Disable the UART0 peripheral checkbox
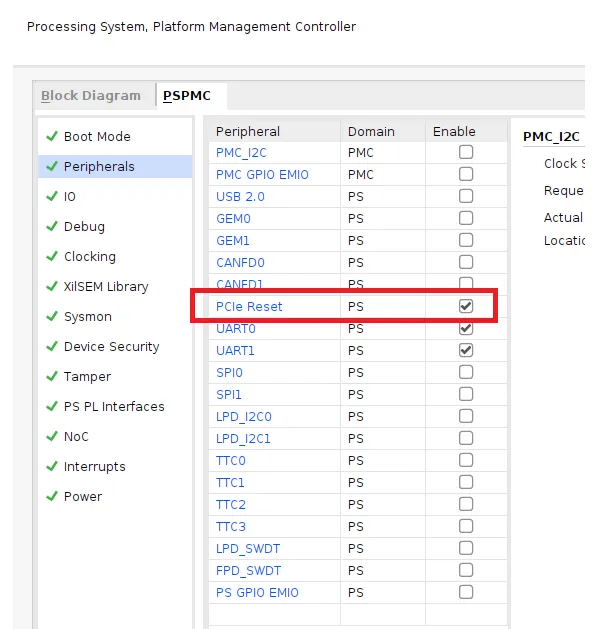Screen dimensions: 607x629 [x=466, y=328]
